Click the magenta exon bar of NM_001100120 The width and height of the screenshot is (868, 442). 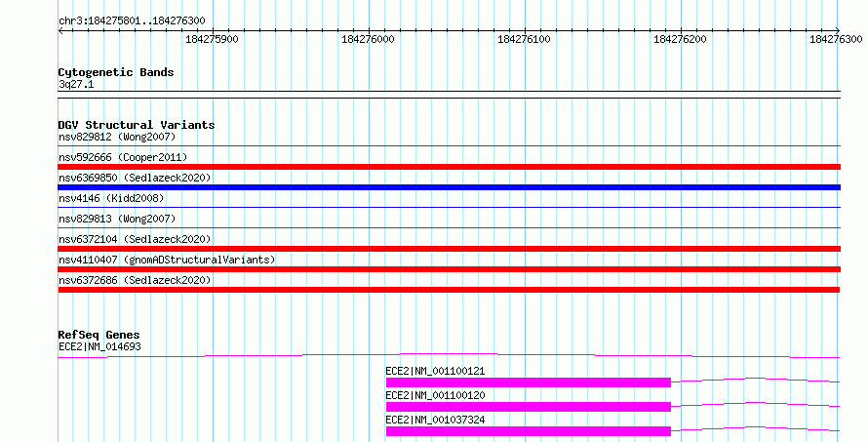click(x=528, y=407)
